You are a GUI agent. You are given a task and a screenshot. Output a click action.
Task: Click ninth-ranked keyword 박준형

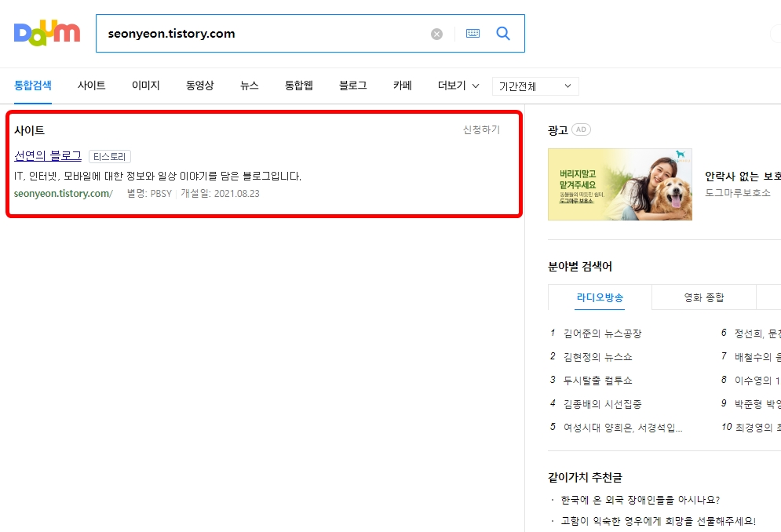[x=757, y=403]
